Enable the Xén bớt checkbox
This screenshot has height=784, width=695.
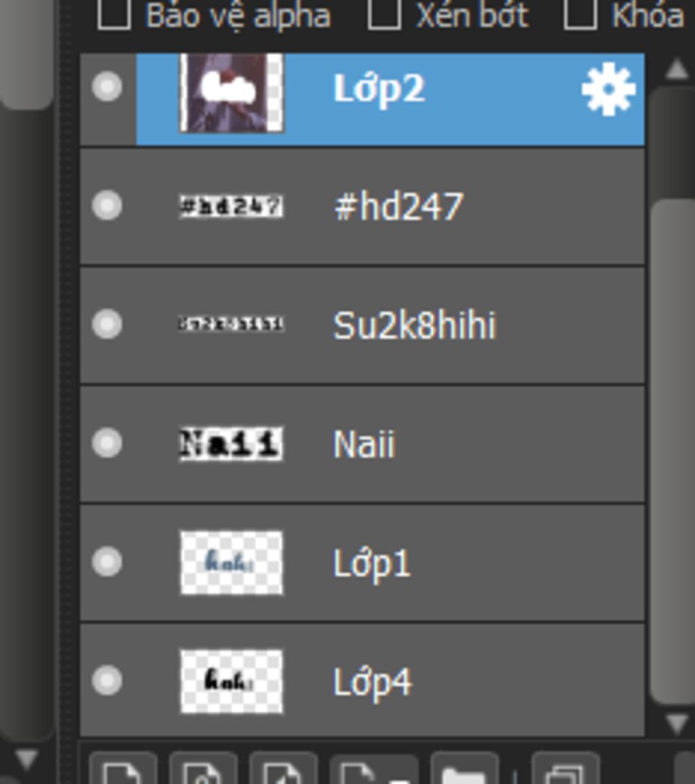coord(384,14)
